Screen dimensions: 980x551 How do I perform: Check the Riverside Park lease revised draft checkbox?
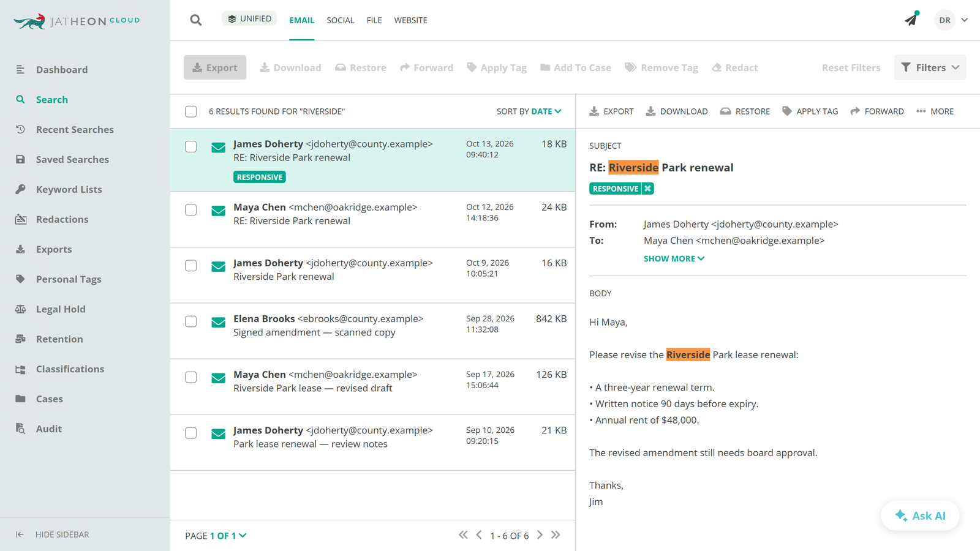pyautogui.click(x=191, y=377)
